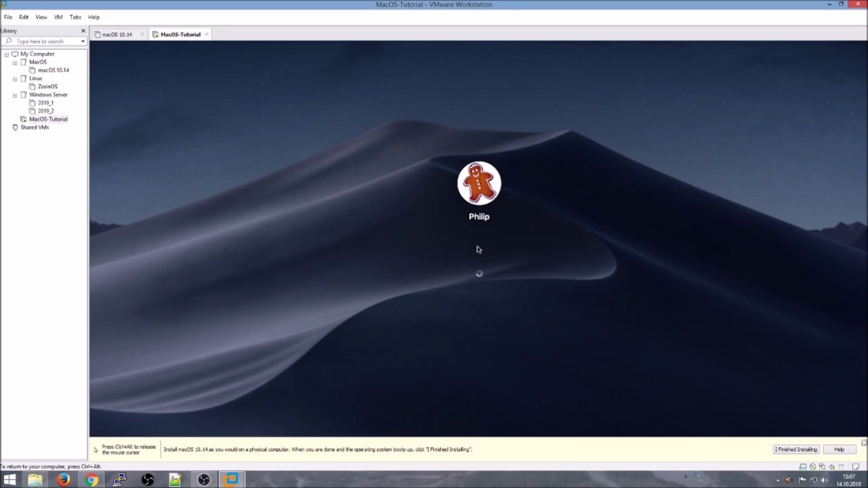This screenshot has width=868, height=488.
Task: Click the Shared VMs icon
Action: click(15, 127)
